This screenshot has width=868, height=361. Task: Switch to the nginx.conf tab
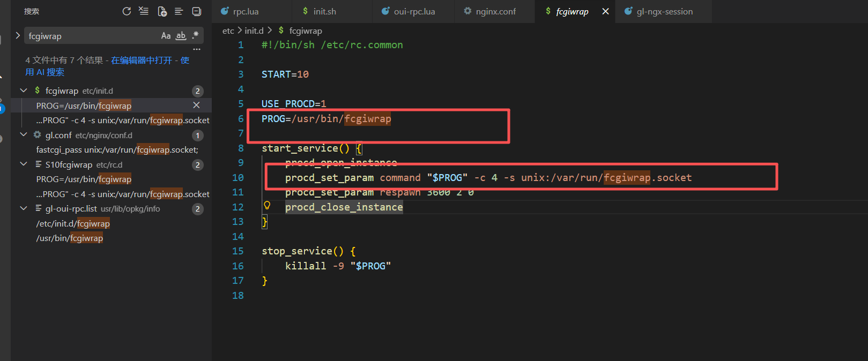[495, 11]
